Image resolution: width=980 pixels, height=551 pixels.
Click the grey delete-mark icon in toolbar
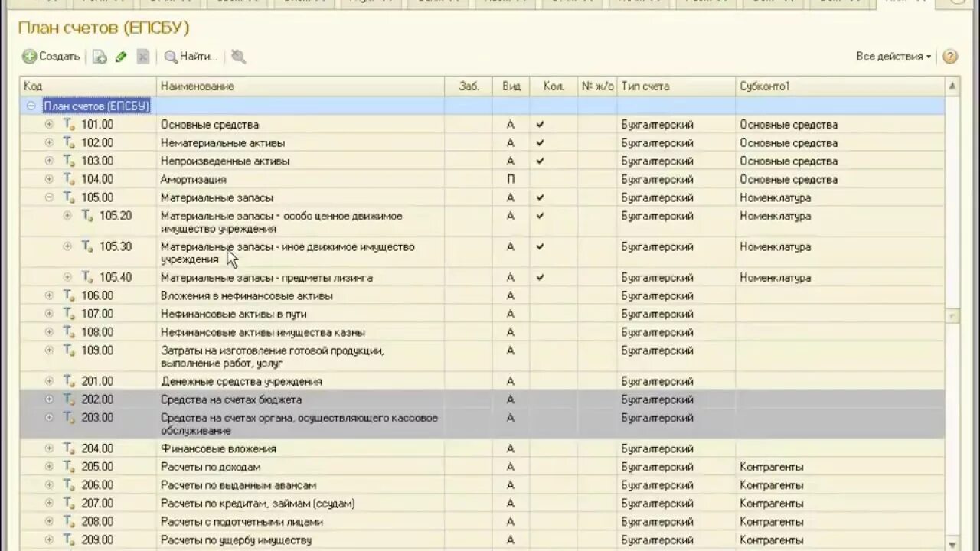142,57
